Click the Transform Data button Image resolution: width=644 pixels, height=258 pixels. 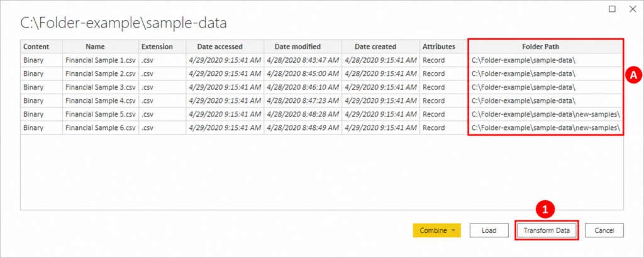547,230
